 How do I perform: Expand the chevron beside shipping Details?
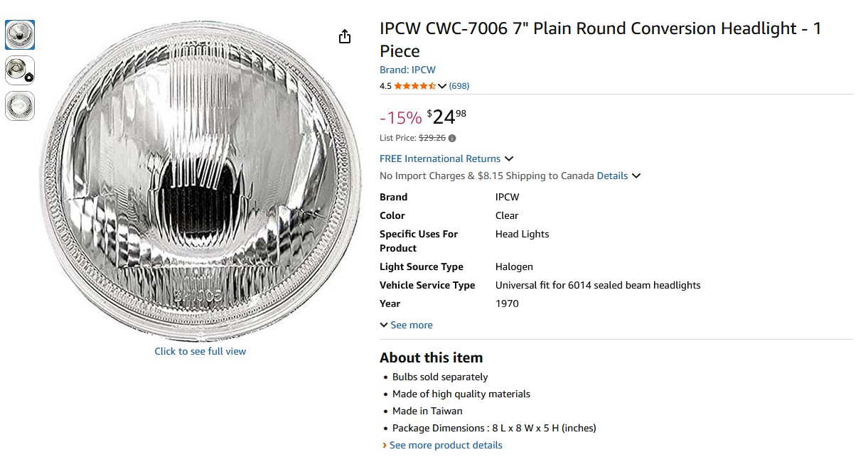point(636,176)
